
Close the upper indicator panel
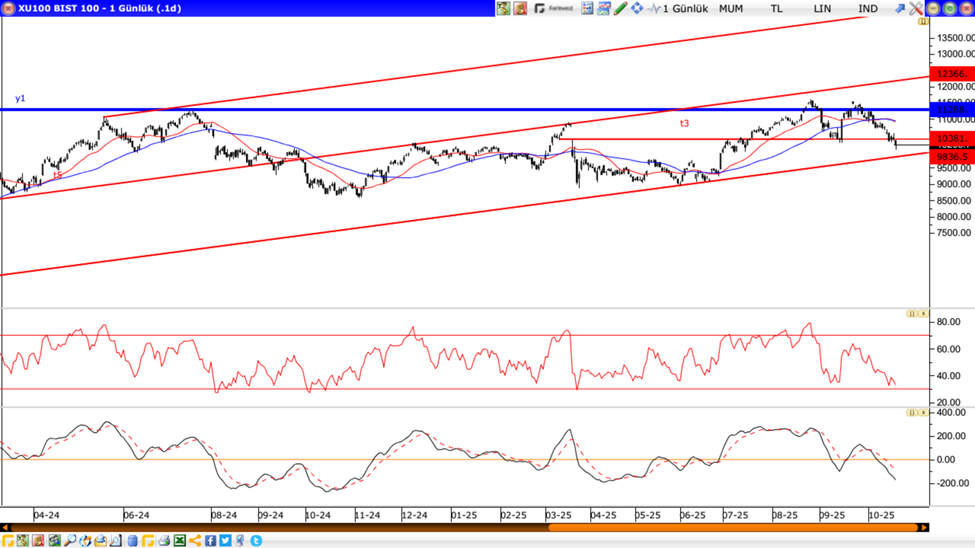pyautogui.click(x=922, y=314)
